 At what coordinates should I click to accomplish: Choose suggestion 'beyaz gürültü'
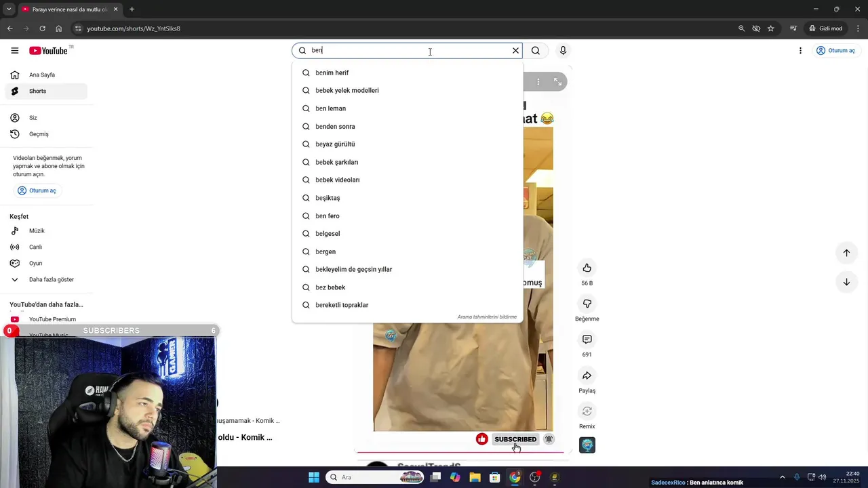tap(408, 144)
